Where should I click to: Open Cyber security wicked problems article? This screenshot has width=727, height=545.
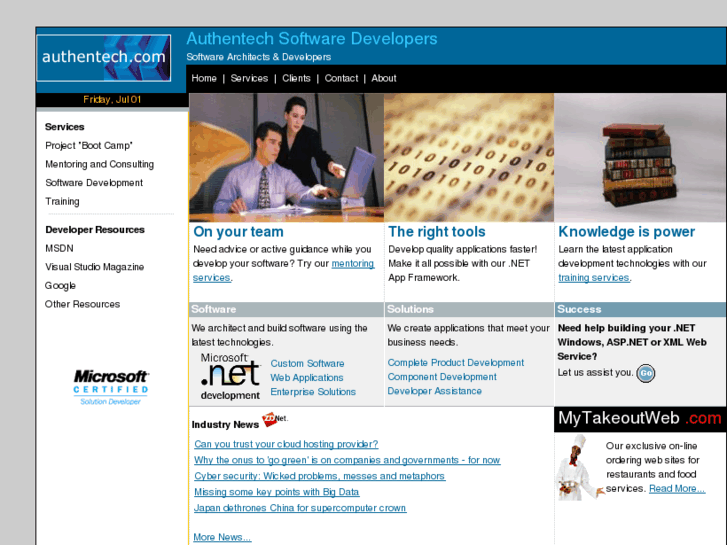click(x=319, y=476)
